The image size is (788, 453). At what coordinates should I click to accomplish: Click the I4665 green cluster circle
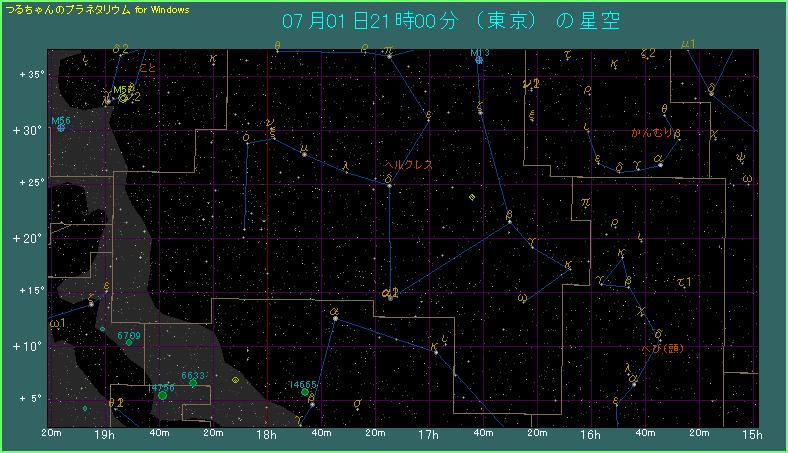[305, 391]
